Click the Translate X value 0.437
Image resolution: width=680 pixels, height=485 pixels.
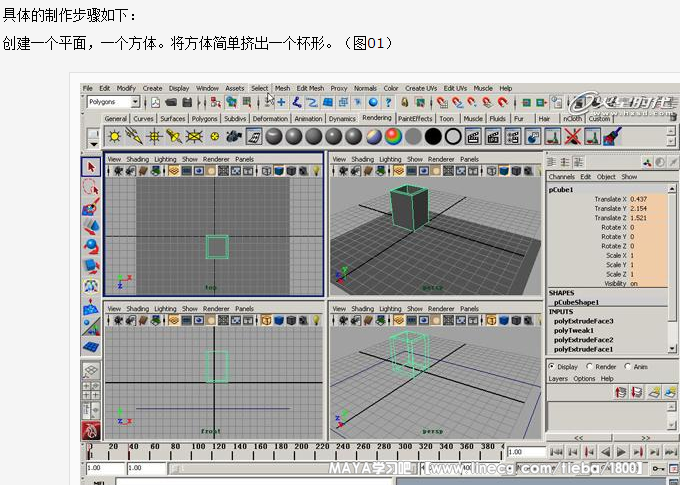tap(648, 199)
